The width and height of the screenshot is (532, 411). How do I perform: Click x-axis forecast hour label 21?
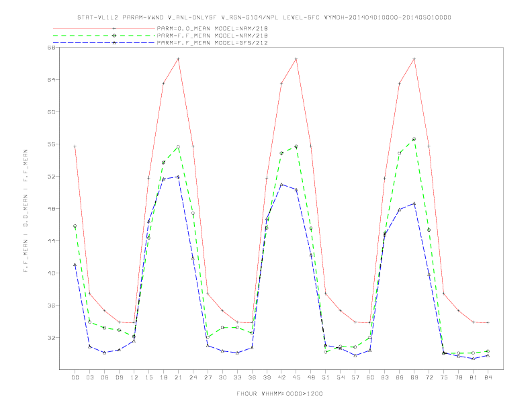(178, 377)
